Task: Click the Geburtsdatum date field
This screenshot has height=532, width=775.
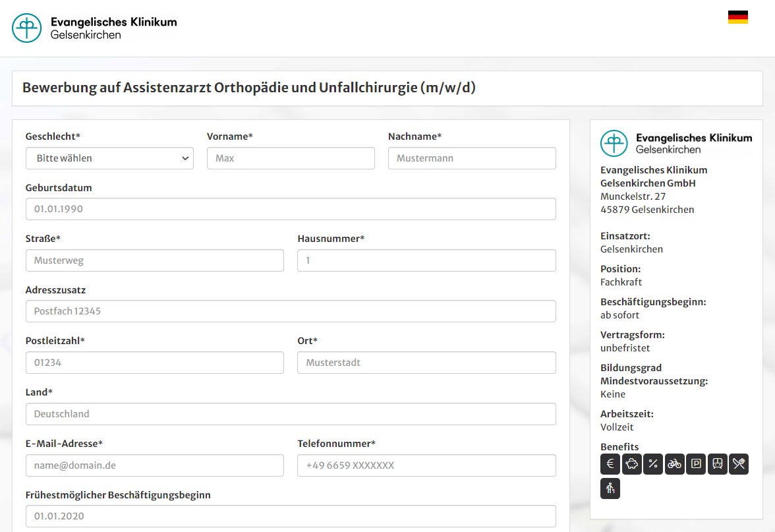Action: (291, 208)
